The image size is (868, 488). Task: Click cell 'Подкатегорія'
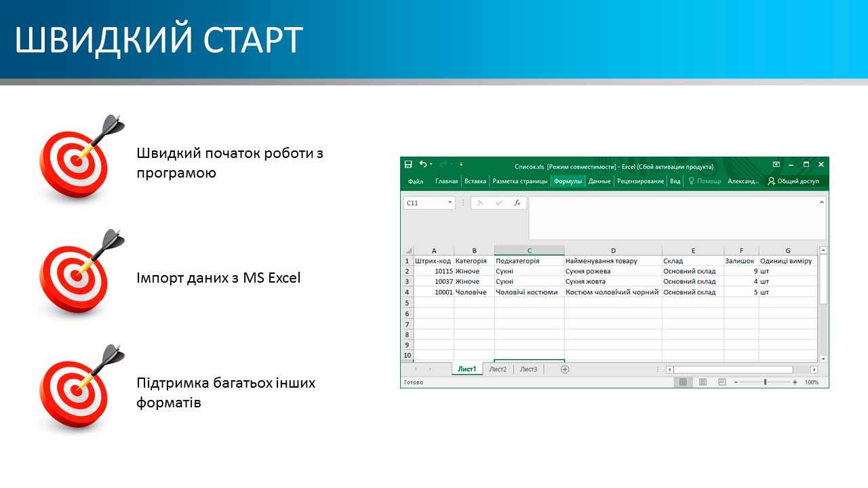530,261
